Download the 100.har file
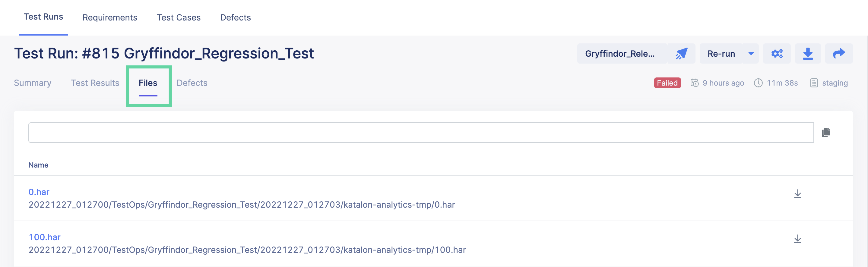Image resolution: width=868 pixels, height=267 pixels. [798, 239]
